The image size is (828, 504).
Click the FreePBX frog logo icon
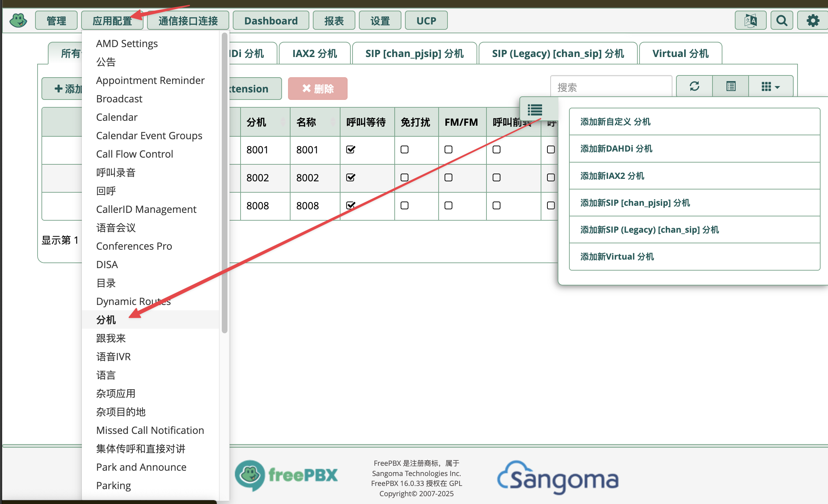click(18, 21)
